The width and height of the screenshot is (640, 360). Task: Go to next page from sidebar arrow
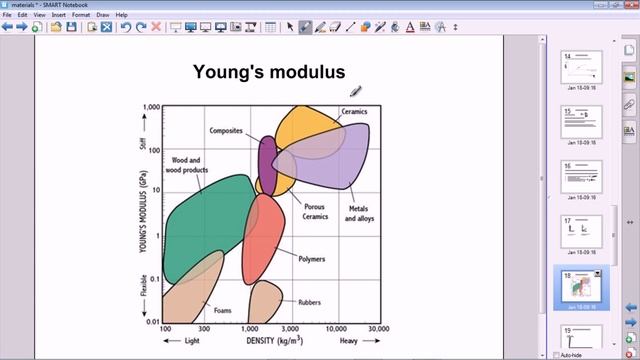631,323
